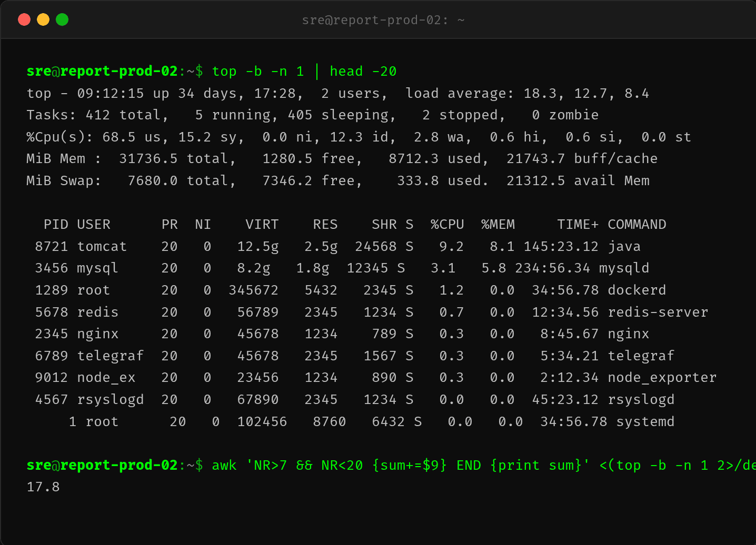Viewport: 756px width, 545px height.
Task: Click the 'java' command name
Action: tap(624, 247)
